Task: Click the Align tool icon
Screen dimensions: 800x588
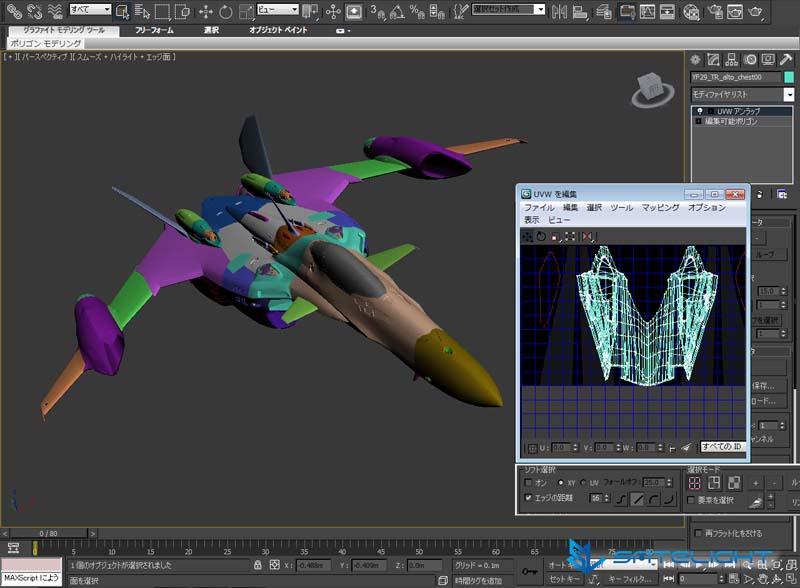Action: point(580,11)
